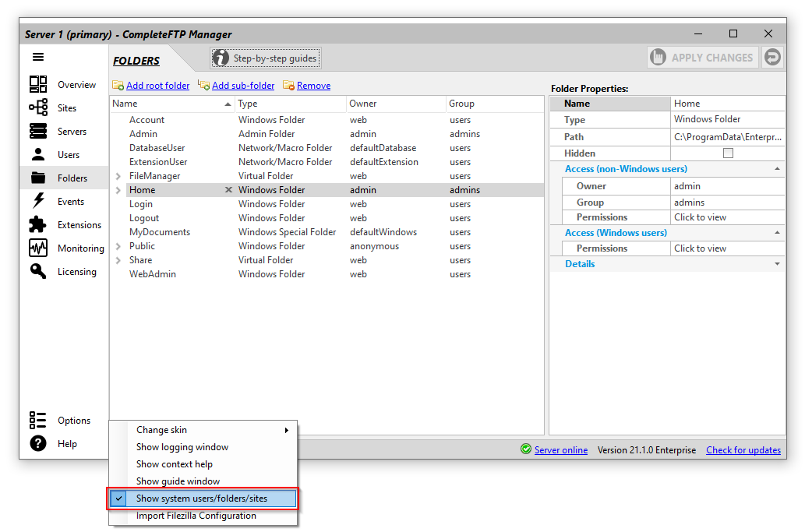This screenshot has width=805, height=532.
Task: Expand the Public folder node
Action: [118, 246]
